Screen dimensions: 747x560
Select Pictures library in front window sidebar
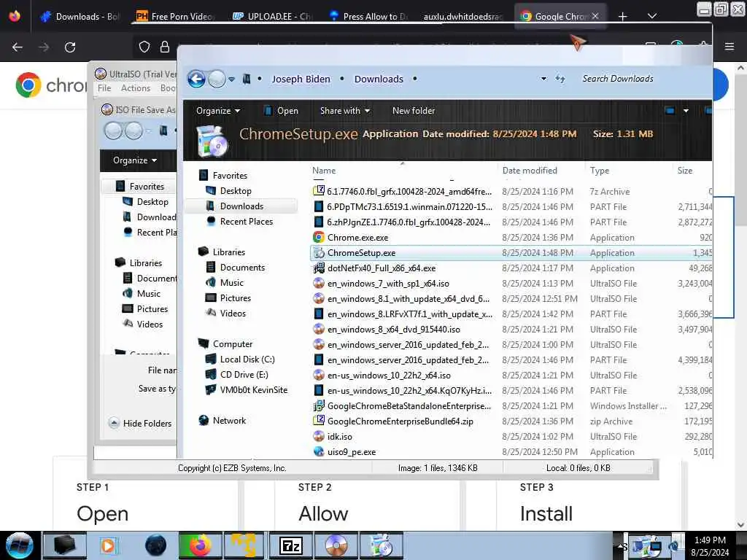236,298
